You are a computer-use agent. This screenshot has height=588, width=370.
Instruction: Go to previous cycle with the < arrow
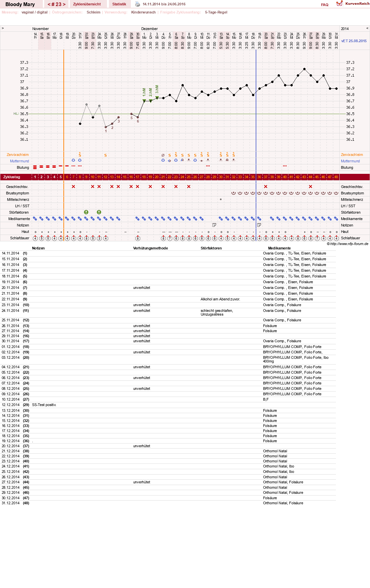tap(49, 4)
